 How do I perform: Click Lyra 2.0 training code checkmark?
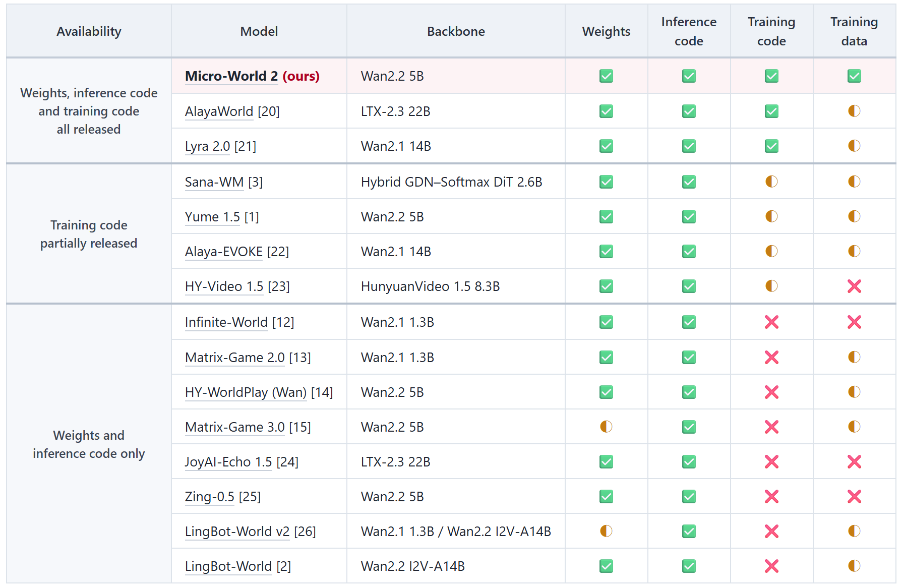pos(771,146)
